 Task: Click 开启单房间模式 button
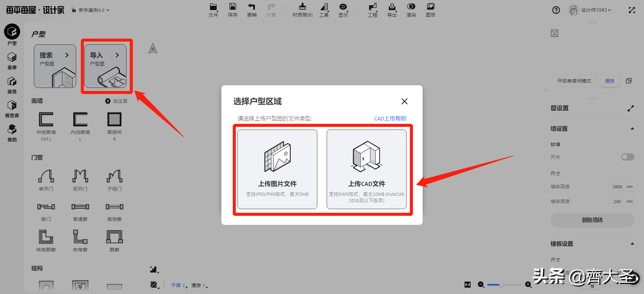click(574, 81)
